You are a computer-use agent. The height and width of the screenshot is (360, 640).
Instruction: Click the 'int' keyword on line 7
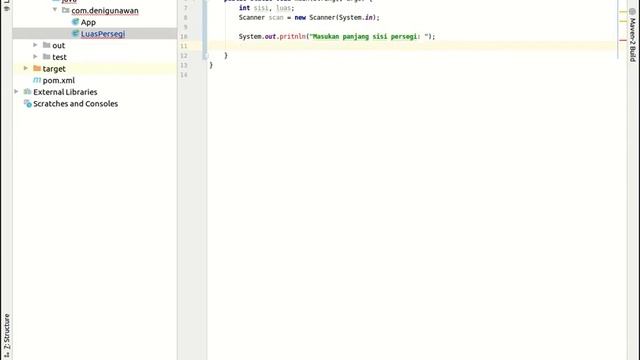pyautogui.click(x=244, y=8)
